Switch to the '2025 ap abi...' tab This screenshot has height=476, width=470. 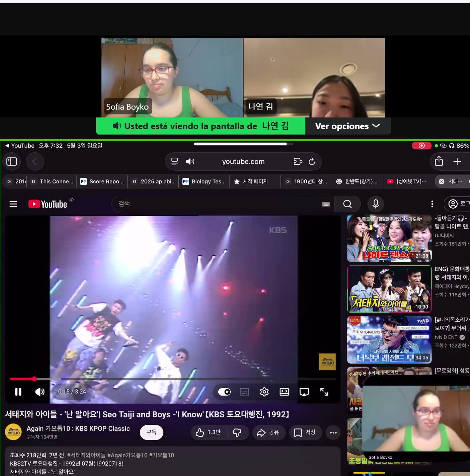click(x=153, y=181)
